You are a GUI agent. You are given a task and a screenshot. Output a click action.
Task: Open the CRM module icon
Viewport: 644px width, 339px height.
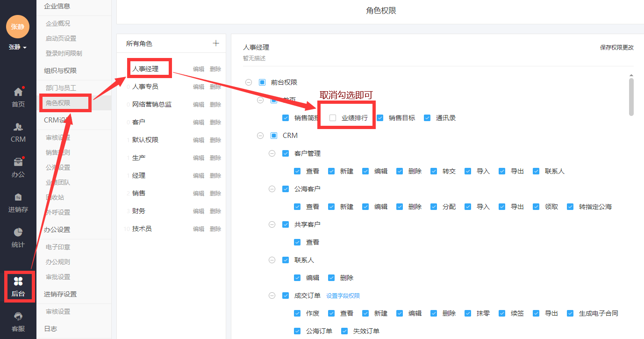tap(18, 127)
